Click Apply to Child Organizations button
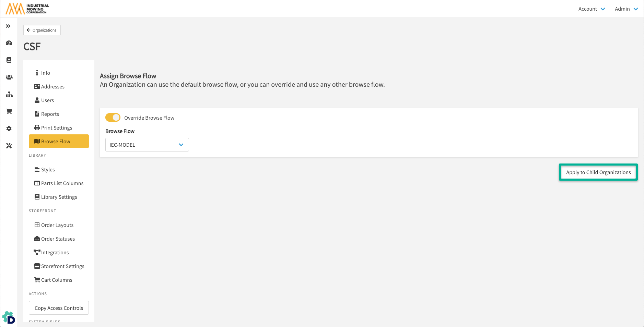644x327 pixels. tap(598, 172)
